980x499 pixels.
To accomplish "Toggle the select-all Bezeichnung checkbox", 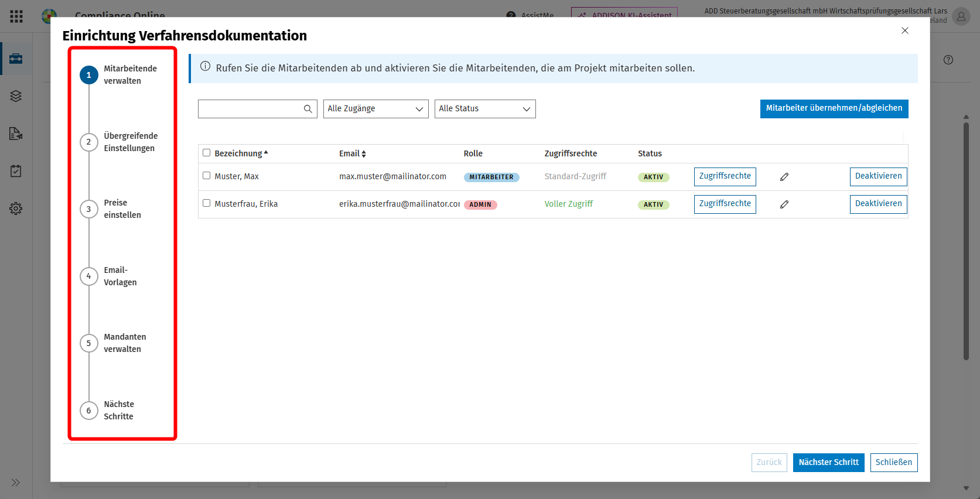I will tap(206, 153).
